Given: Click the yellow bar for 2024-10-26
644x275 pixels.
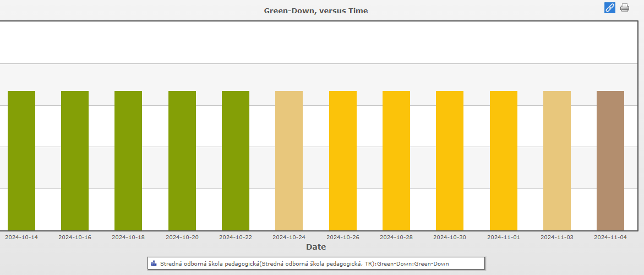Looking at the screenshot, I should 343,160.
